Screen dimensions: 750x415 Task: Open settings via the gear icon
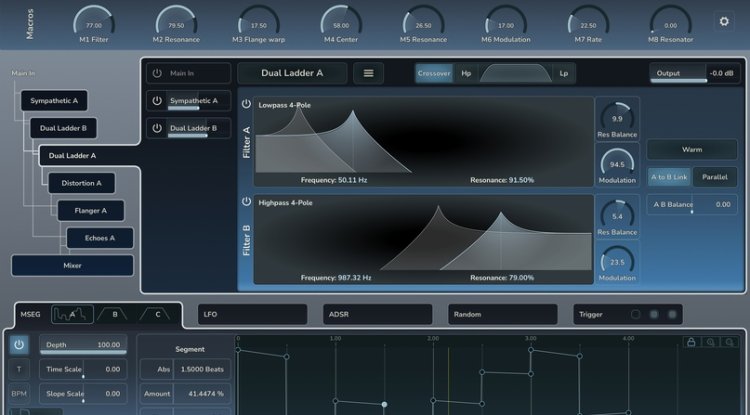724,22
